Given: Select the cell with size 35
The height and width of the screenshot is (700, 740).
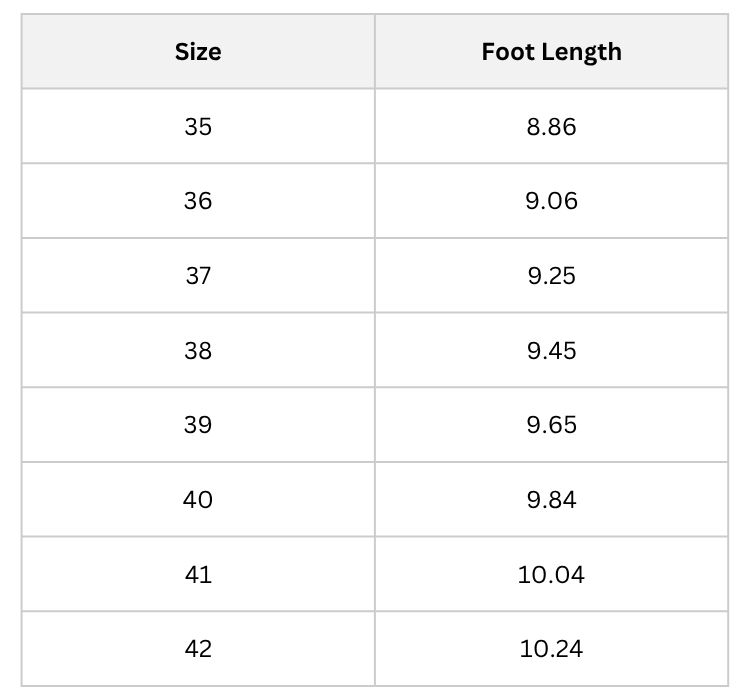Looking at the screenshot, I should pos(198,127).
